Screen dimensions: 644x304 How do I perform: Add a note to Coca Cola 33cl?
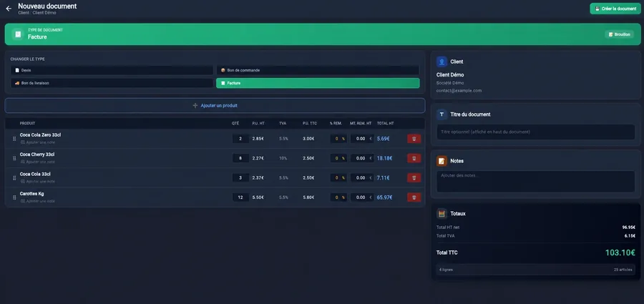[x=38, y=182]
